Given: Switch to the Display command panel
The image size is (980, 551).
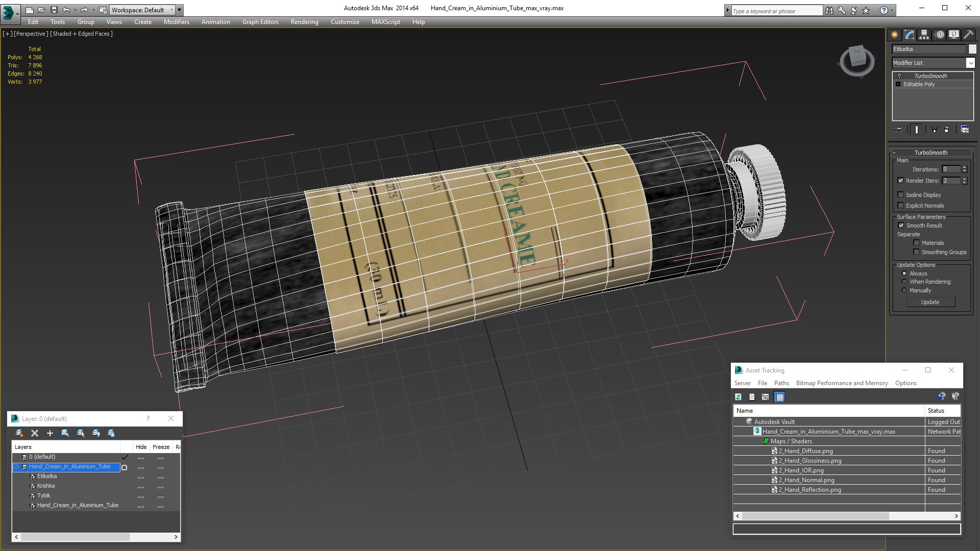Looking at the screenshot, I should pos(954,35).
